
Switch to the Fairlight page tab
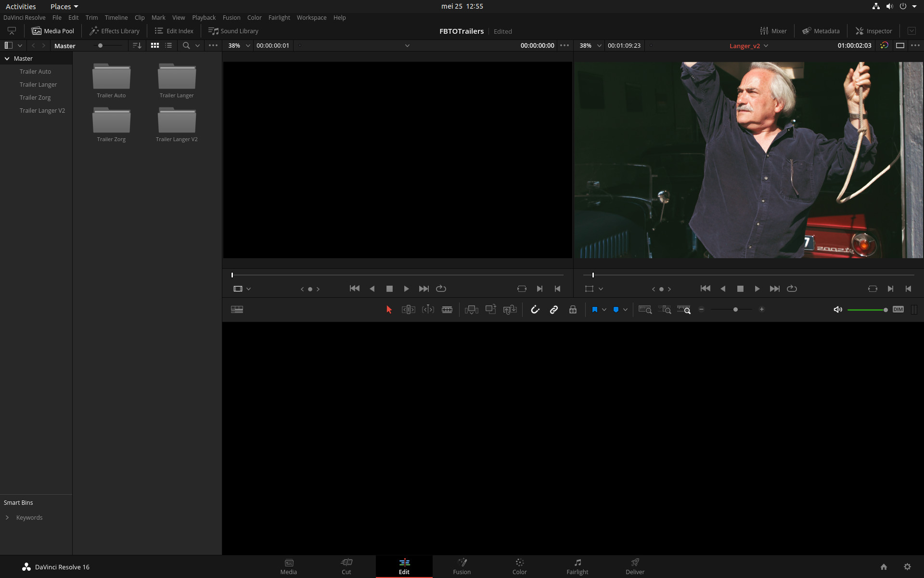(577, 566)
